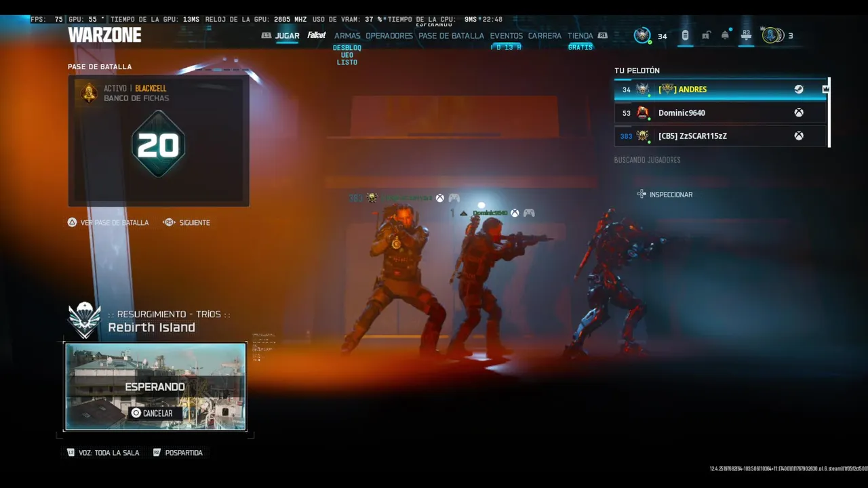Open the party members avatar icon
Viewport: 868px width, 488px height.
tap(772, 35)
